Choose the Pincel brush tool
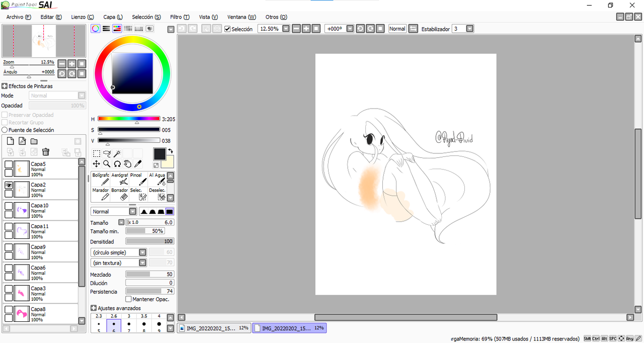The image size is (644, 343). [138, 179]
